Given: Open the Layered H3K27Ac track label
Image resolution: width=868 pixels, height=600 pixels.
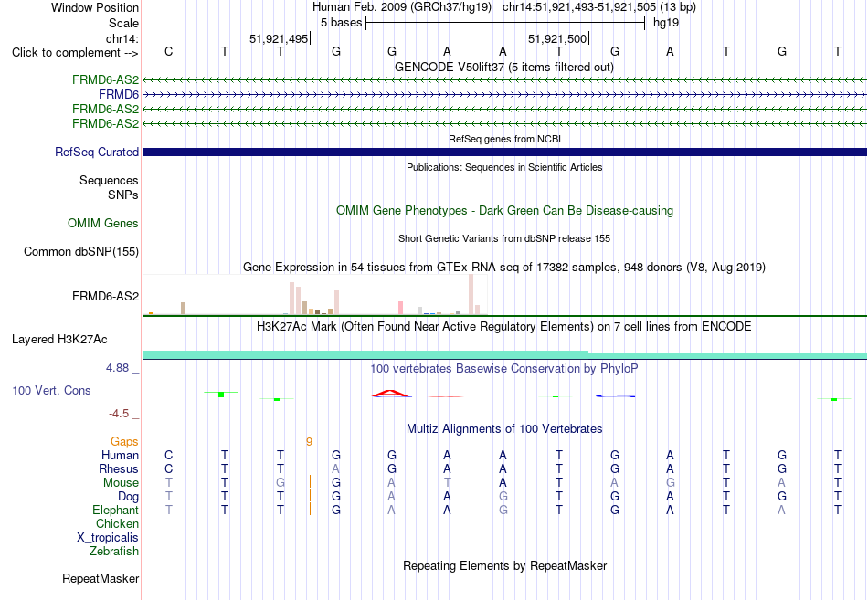Looking at the screenshot, I should coord(59,340).
